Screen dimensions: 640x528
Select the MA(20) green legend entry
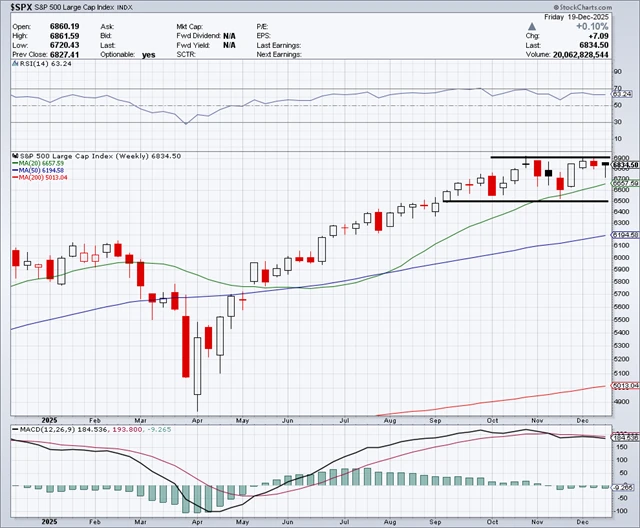point(38,163)
